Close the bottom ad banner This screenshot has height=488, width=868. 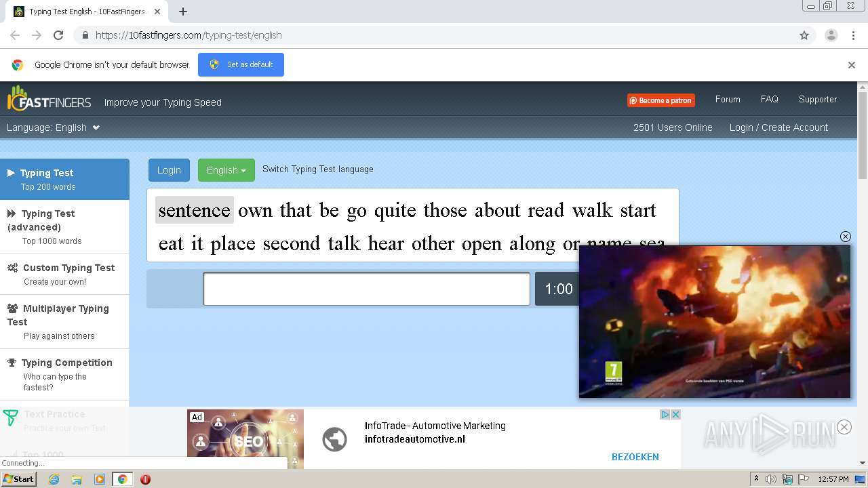(844, 427)
